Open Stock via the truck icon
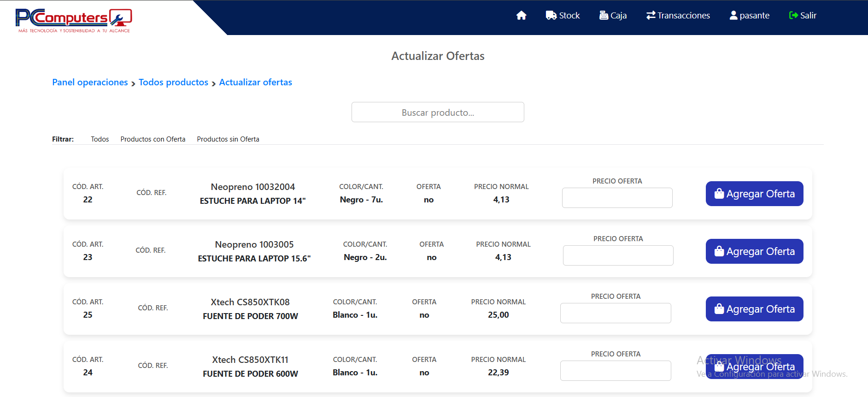The image size is (868, 397). (551, 16)
